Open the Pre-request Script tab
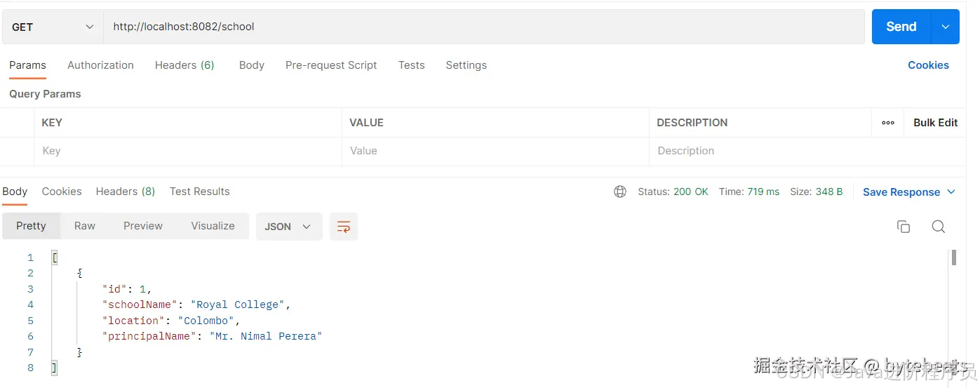Viewport: 980px width, 388px height. click(331, 65)
